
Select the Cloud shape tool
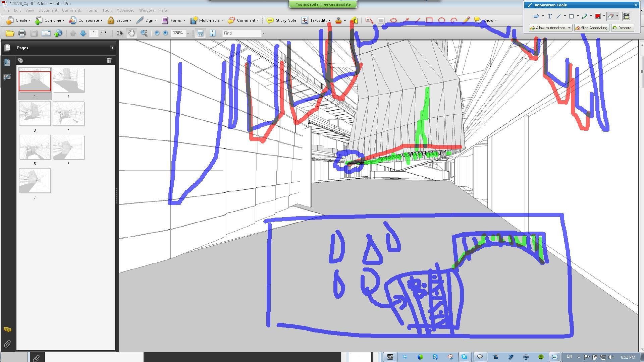coord(393,20)
